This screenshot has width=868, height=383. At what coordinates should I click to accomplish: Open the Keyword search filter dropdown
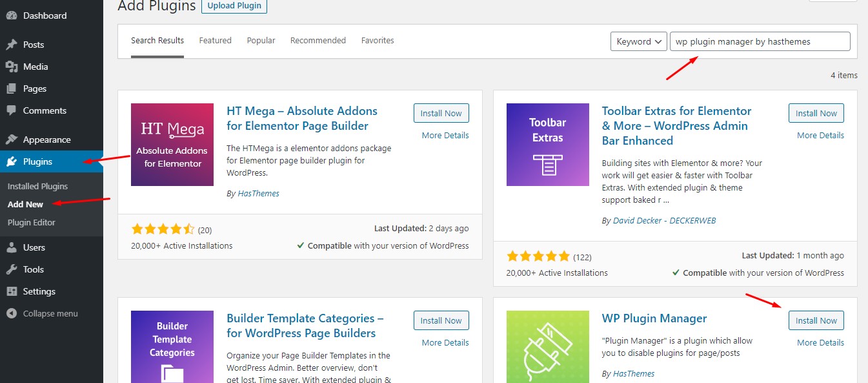(638, 41)
